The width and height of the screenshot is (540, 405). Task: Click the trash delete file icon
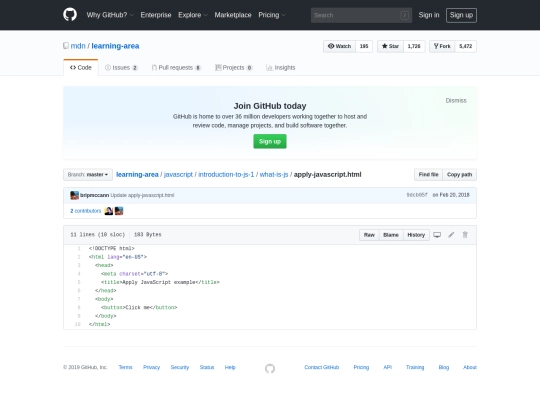[x=465, y=235]
